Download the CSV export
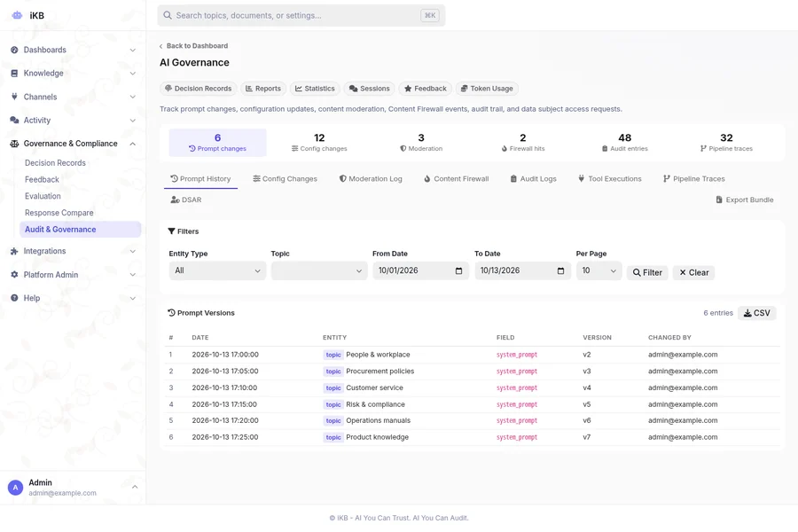Image resolution: width=798 pixels, height=532 pixels. click(x=757, y=313)
